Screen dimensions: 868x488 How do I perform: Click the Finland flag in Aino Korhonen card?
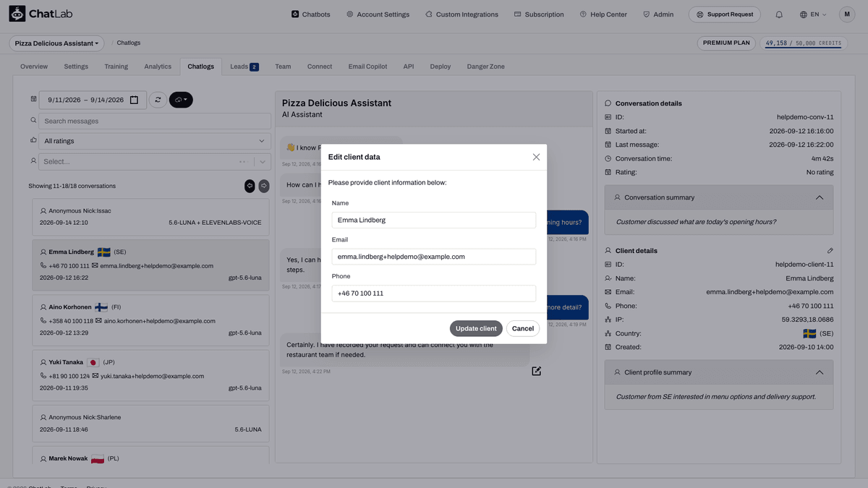point(101,307)
